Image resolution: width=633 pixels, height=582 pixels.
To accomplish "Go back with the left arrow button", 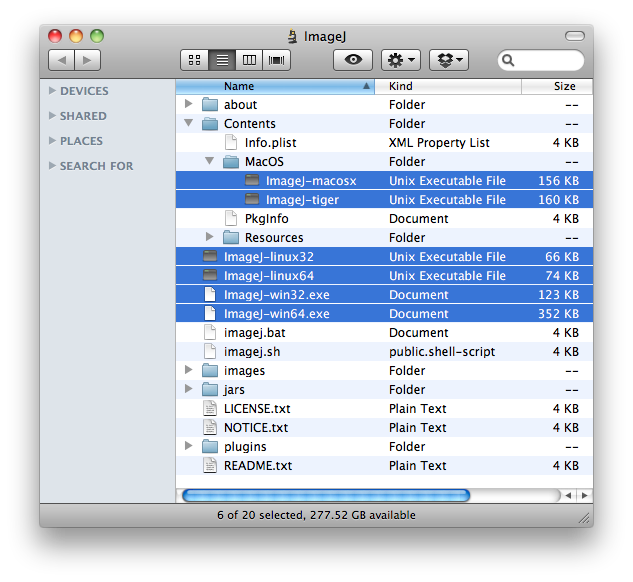I will coord(61,60).
